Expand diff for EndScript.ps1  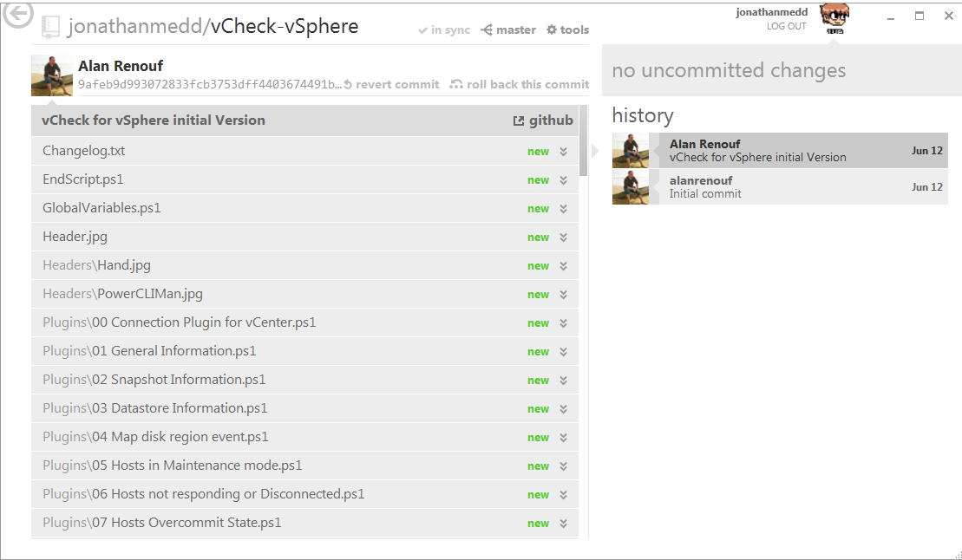click(x=563, y=180)
